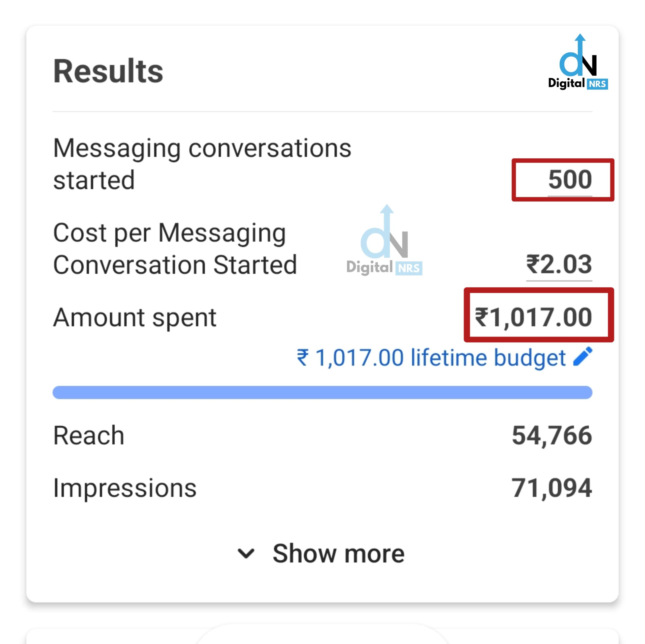Click the underlined ₹2.03 cost value

coord(559,265)
